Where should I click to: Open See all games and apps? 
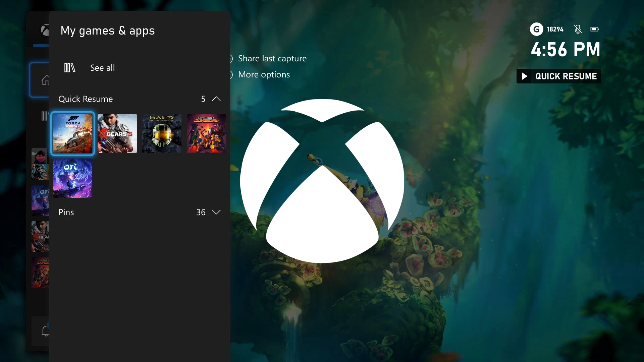pyautogui.click(x=102, y=68)
